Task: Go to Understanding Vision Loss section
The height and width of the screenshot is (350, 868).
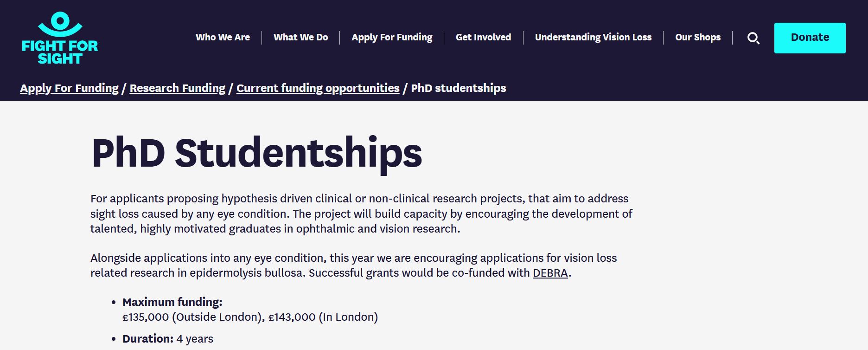Action: pos(593,38)
